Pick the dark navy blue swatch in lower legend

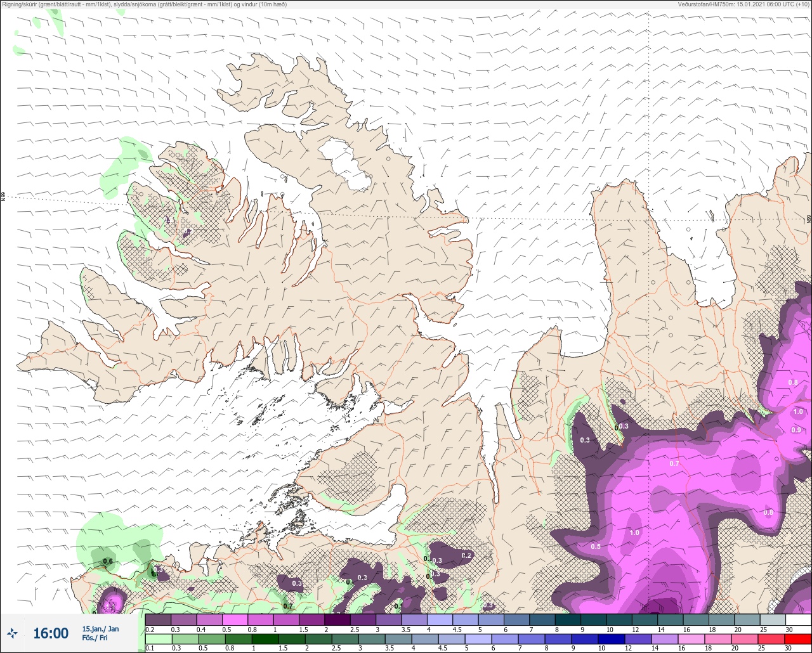[x=612, y=638]
